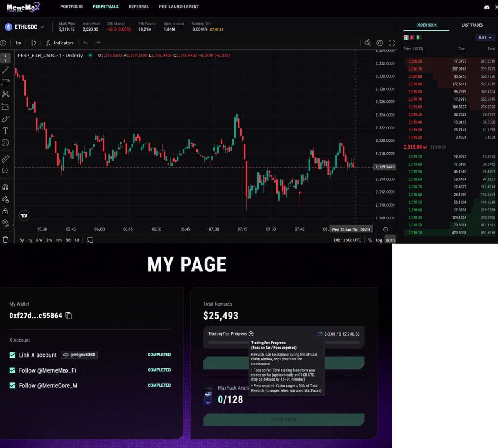The image size is (498, 448).
Task: Open the REFERRAL tab
Action: (x=139, y=7)
